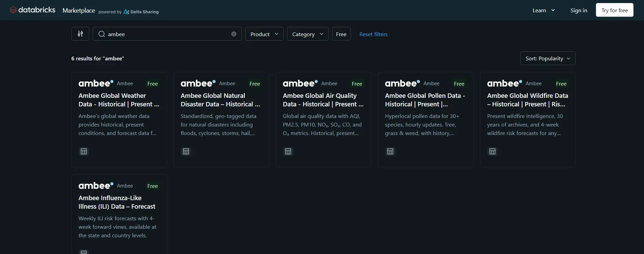
Task: Click Ambee provider name on Influenza card
Action: click(x=125, y=185)
